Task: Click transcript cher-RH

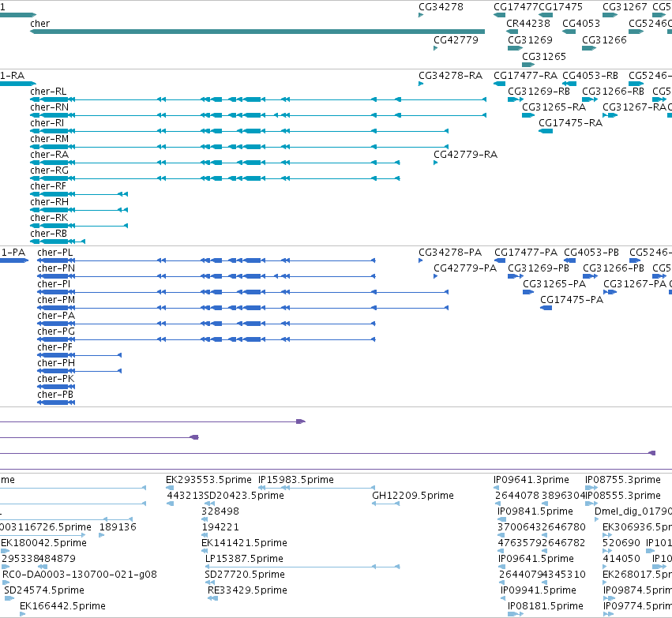Action: 49,202
